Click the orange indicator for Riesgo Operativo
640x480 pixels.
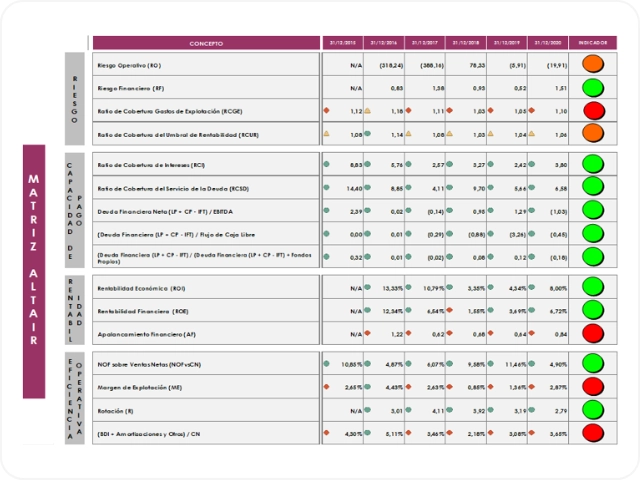592,64
